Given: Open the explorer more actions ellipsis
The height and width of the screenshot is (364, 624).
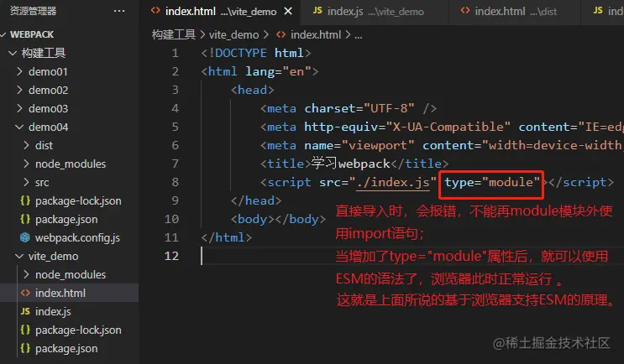Looking at the screenshot, I should (119, 11).
